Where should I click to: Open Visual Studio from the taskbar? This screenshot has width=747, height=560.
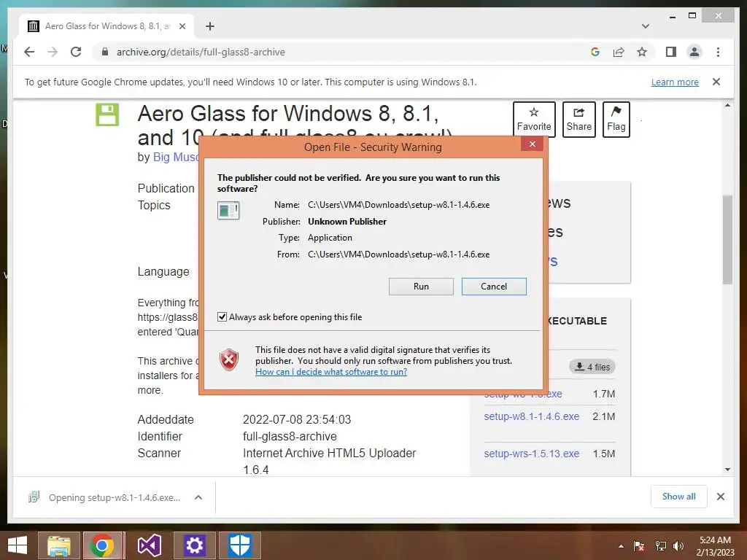point(149,545)
